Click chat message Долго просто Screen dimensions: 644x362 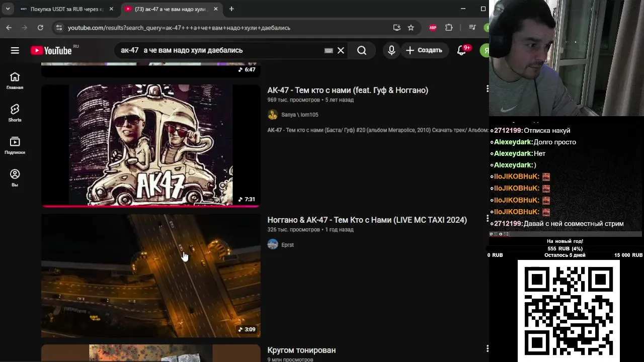(555, 142)
